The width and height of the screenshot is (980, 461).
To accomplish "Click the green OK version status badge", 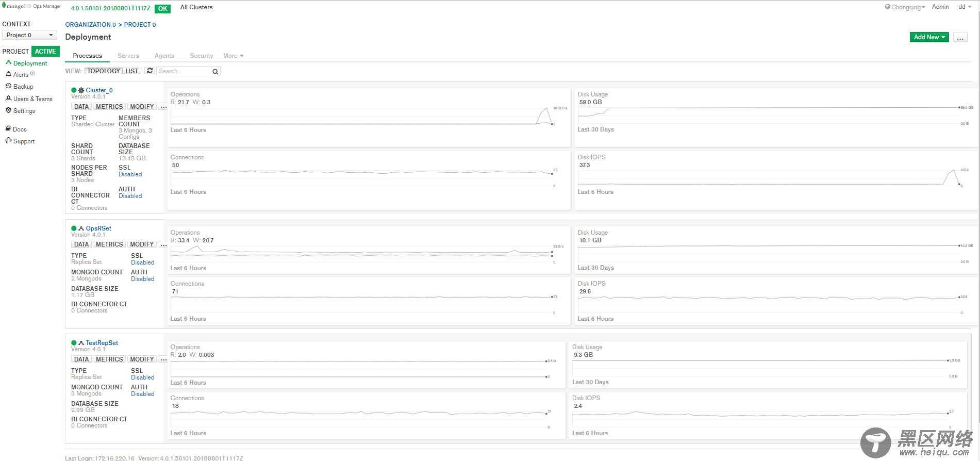I will tap(162, 9).
